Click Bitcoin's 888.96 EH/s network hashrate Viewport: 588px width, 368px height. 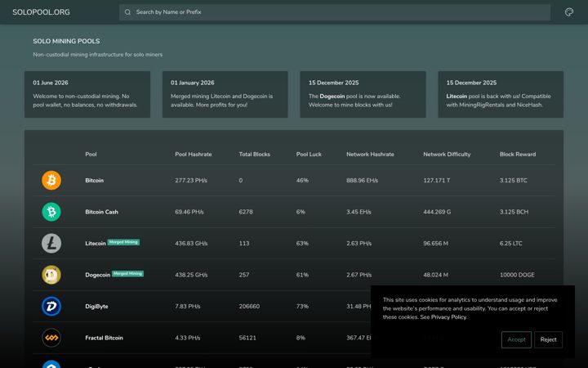[363, 180]
